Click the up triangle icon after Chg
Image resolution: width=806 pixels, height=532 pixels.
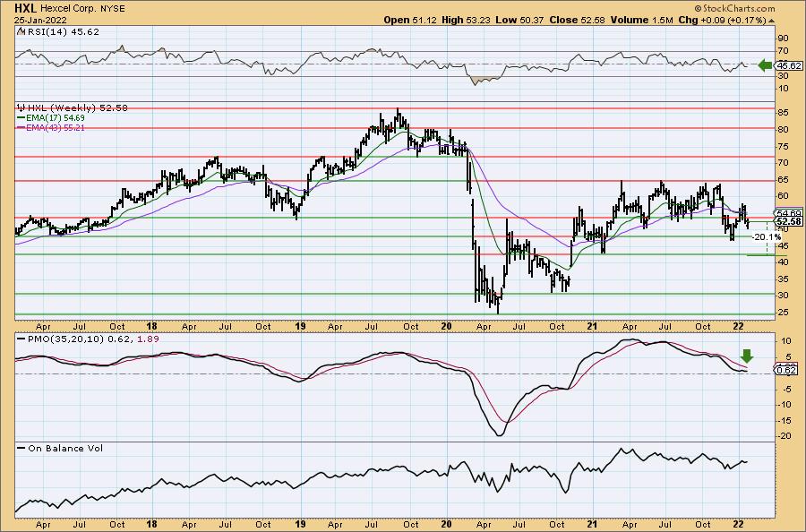click(x=772, y=21)
